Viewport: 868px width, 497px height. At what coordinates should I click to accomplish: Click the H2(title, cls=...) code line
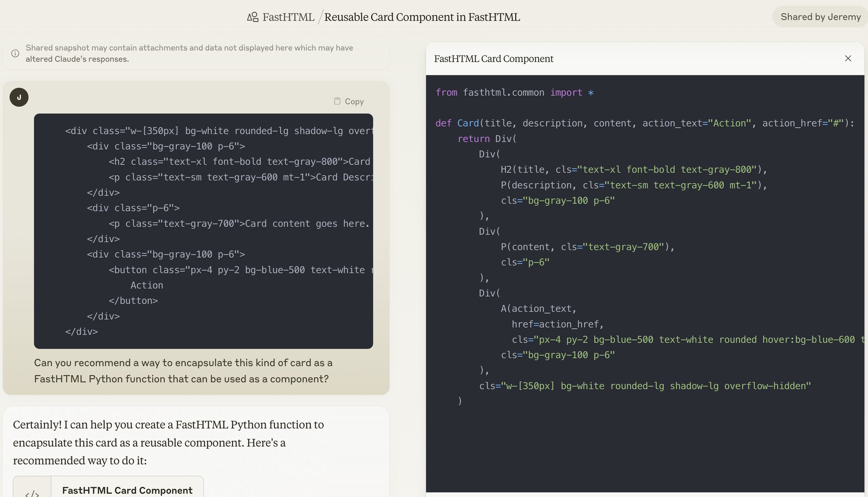click(x=634, y=170)
